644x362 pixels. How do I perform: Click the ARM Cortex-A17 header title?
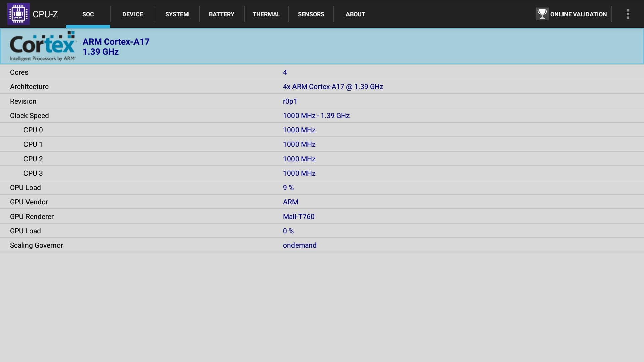tap(116, 42)
